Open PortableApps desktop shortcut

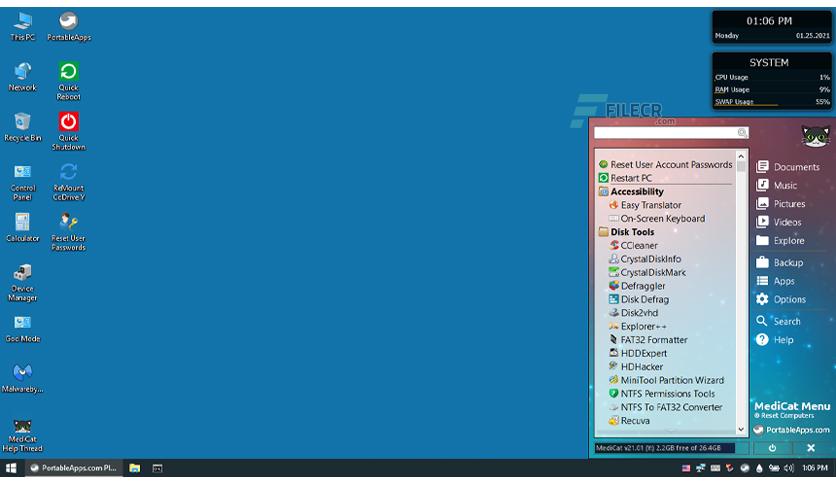[68, 27]
